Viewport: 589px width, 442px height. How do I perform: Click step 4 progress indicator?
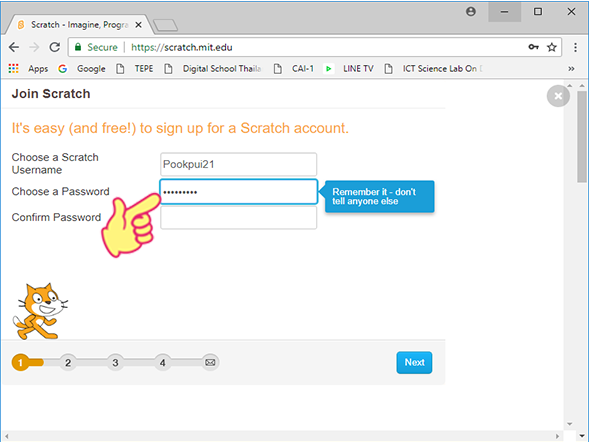[x=163, y=363]
